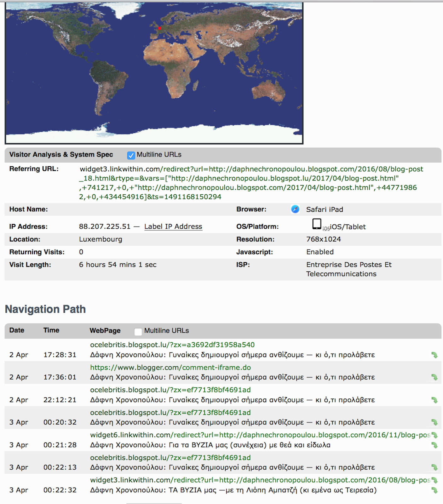Screen dimensions: 443x504
Task: Click green arrow icon in 00:20:32 row
Action: click(x=434, y=422)
